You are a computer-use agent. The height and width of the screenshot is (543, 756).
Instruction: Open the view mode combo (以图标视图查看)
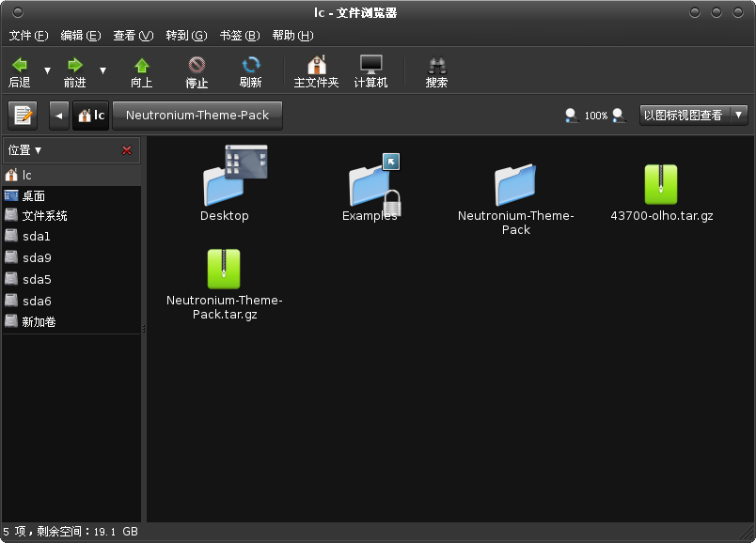coord(693,116)
